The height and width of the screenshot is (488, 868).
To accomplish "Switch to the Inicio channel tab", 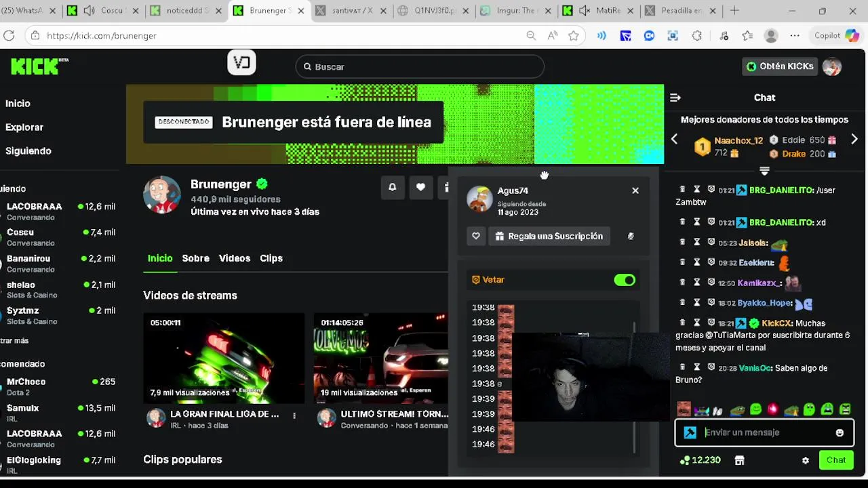I will point(160,258).
